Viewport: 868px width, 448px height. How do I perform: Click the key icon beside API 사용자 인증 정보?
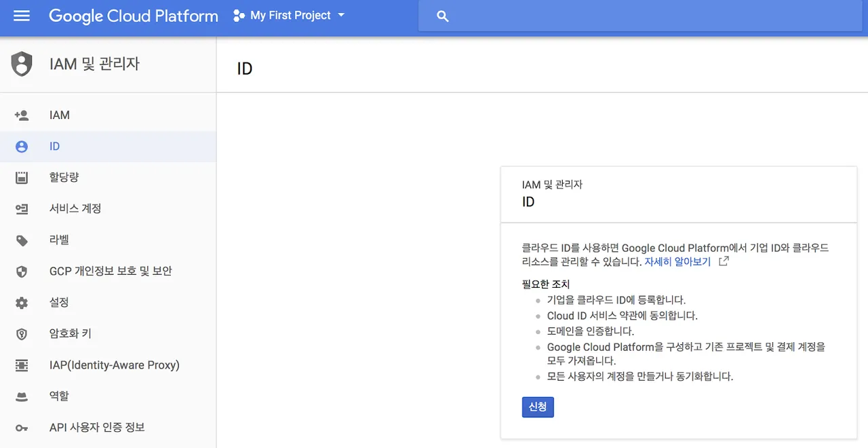click(x=22, y=428)
